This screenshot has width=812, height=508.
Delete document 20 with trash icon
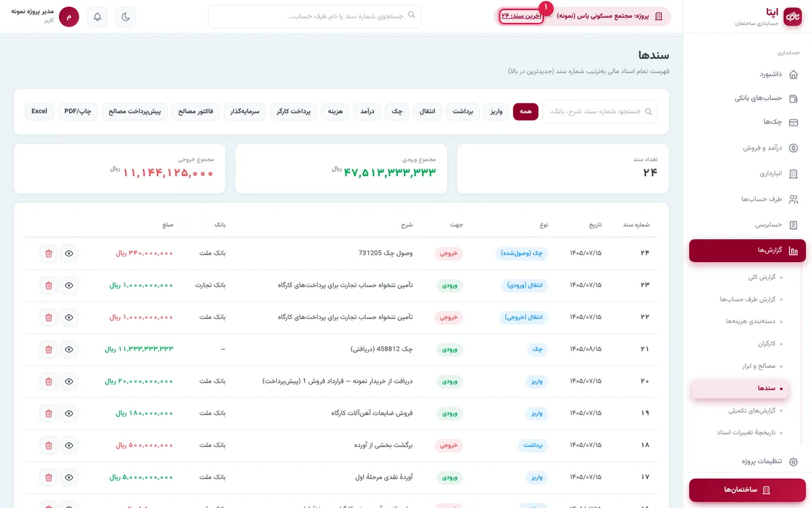[x=49, y=381]
